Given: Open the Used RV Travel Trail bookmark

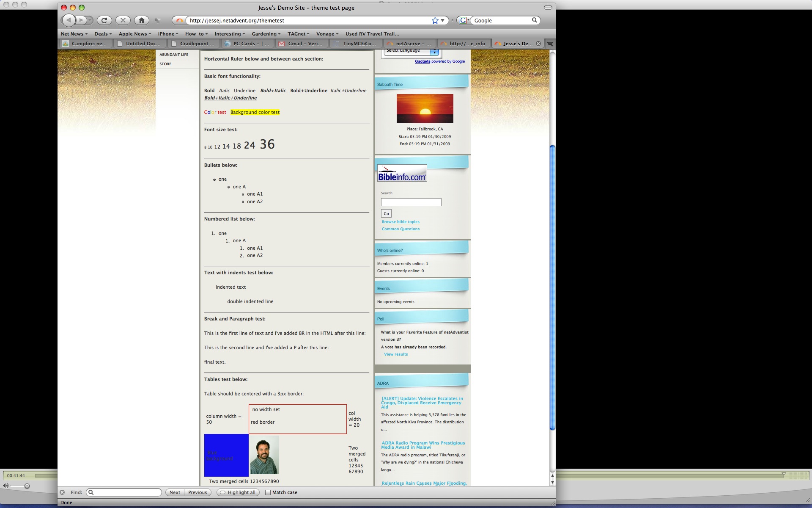Looking at the screenshot, I should [x=372, y=34].
